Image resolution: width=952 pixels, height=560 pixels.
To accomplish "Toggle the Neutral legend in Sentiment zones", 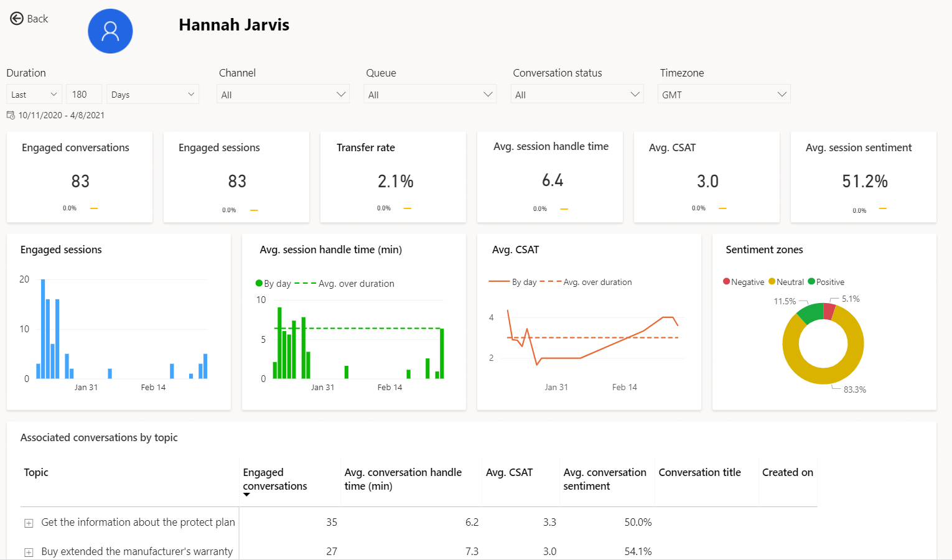I will [x=773, y=281].
